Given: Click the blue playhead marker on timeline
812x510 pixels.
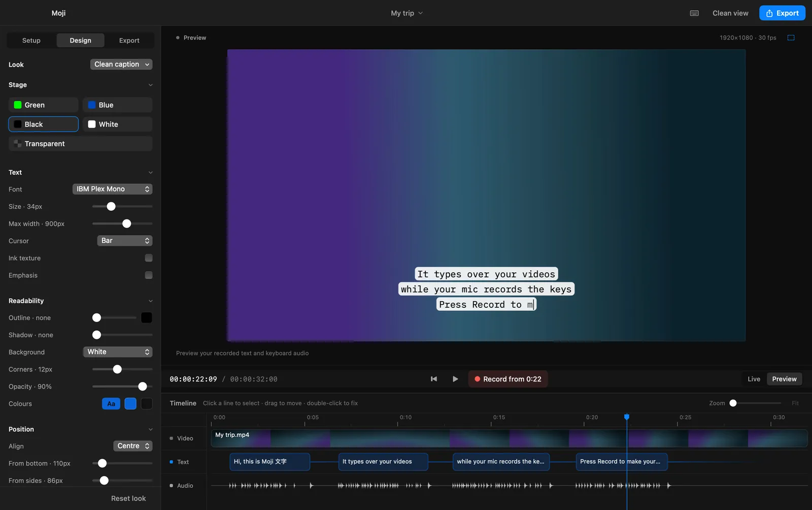Looking at the screenshot, I should (x=627, y=417).
